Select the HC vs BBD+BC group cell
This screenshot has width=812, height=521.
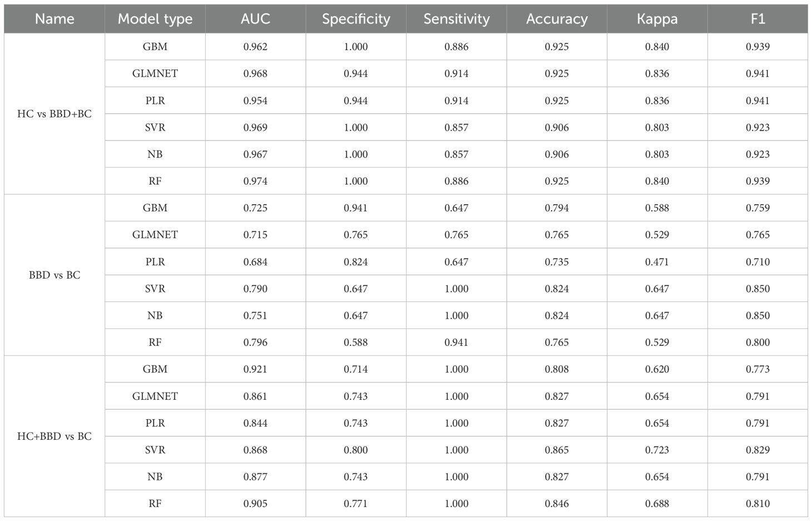point(55,114)
